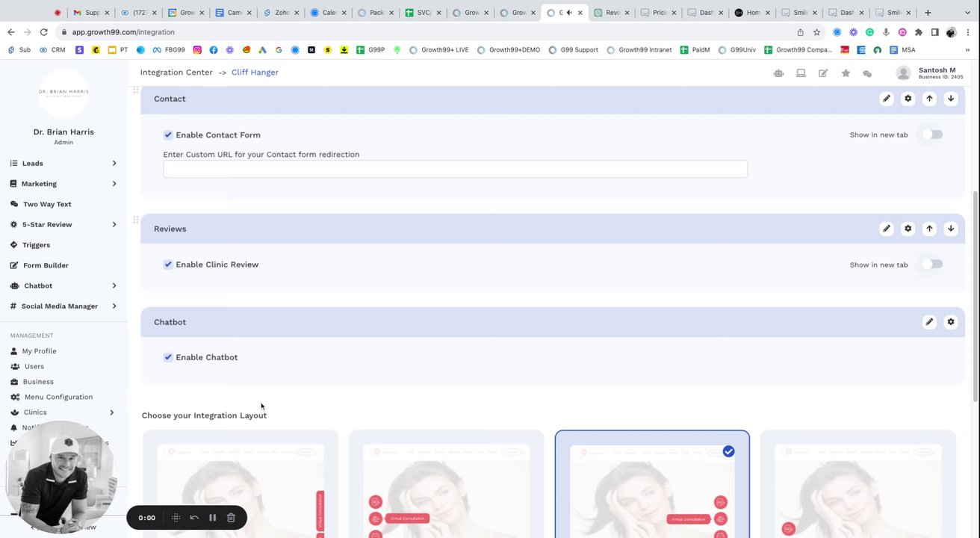
Task: Uncheck Enable Clinic Review
Action: coord(168,265)
